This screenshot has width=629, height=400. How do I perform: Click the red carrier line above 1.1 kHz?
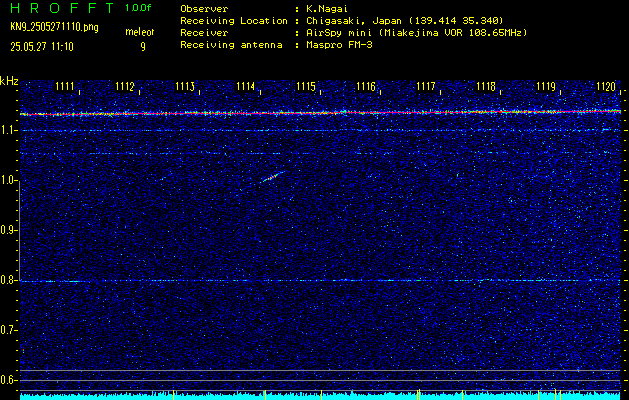(x=320, y=113)
